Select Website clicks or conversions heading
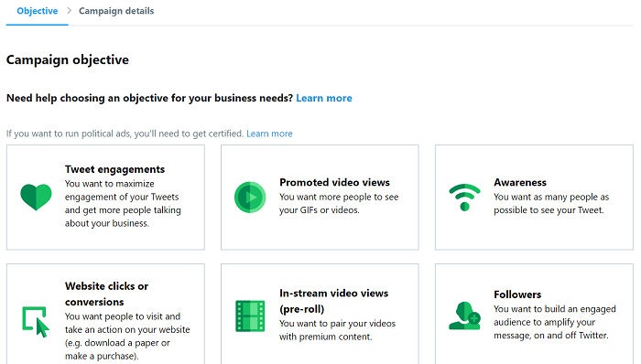The image size is (641, 364). click(106, 294)
